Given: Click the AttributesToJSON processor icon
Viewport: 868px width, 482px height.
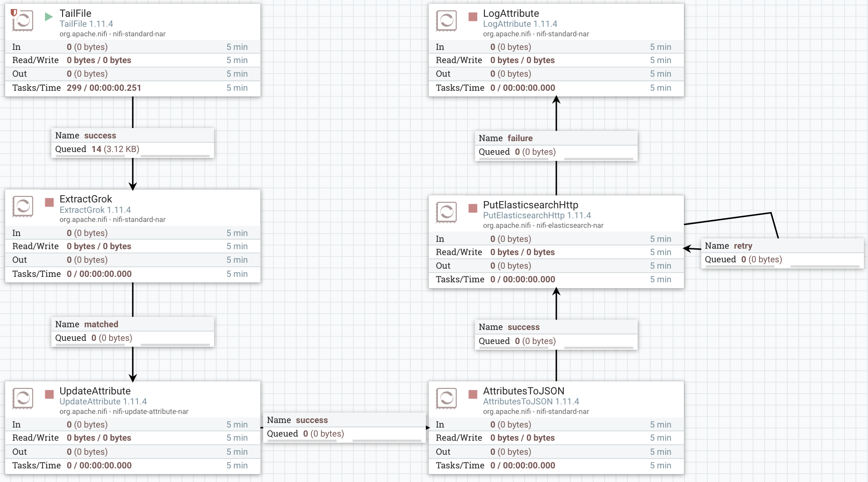Looking at the screenshot, I should pos(446,398).
